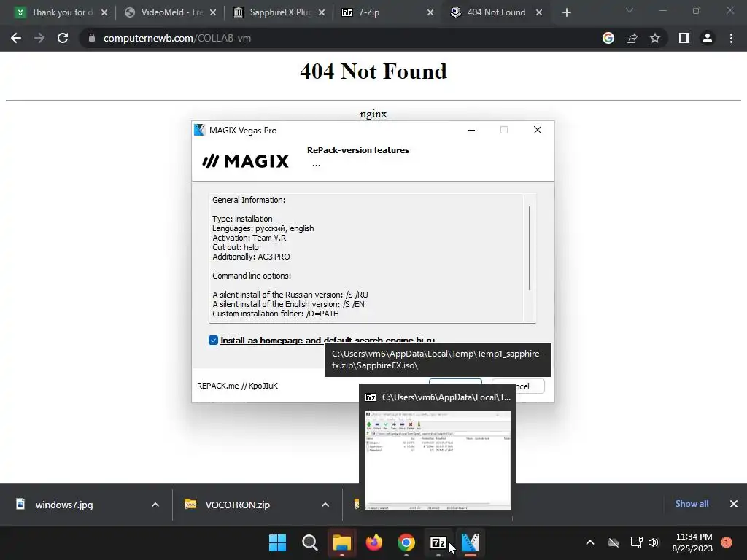Open the Windows Start menu
747x560 pixels.
(278, 542)
